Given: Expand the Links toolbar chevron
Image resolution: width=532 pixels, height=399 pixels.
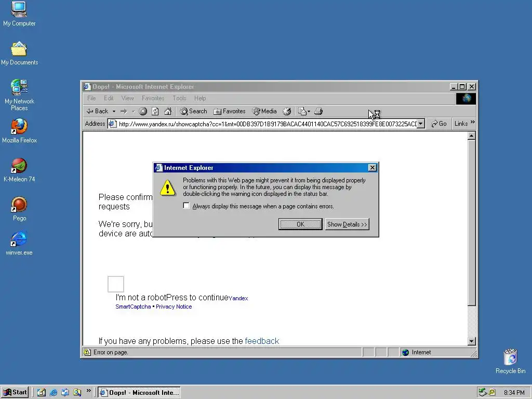Looking at the screenshot, I should 473,122.
